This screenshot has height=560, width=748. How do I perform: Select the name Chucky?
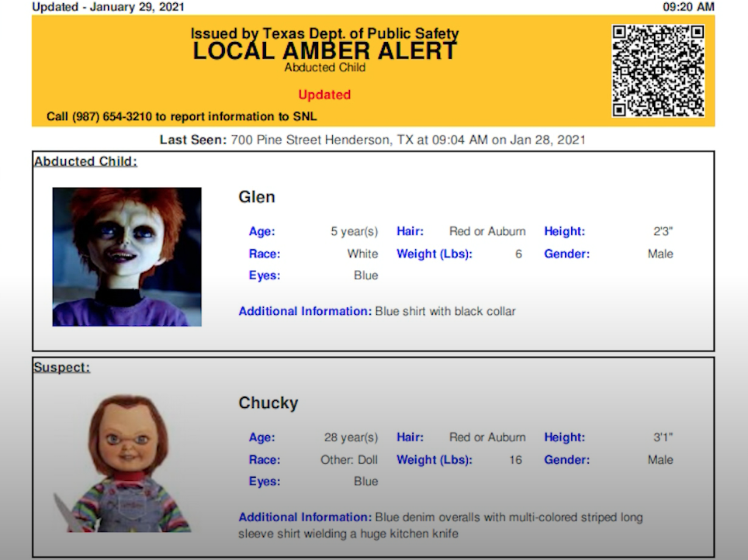(x=268, y=403)
